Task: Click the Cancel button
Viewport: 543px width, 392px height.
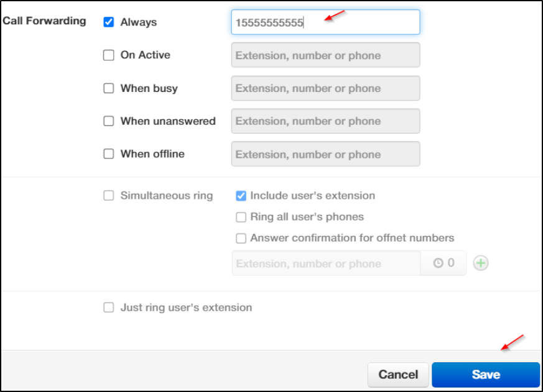Action: 398,375
